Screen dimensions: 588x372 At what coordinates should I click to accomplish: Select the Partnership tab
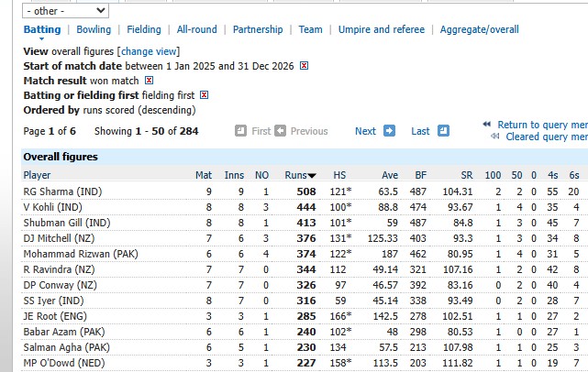click(258, 29)
